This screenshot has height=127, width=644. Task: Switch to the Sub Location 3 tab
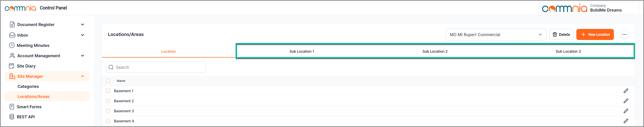coord(568,51)
